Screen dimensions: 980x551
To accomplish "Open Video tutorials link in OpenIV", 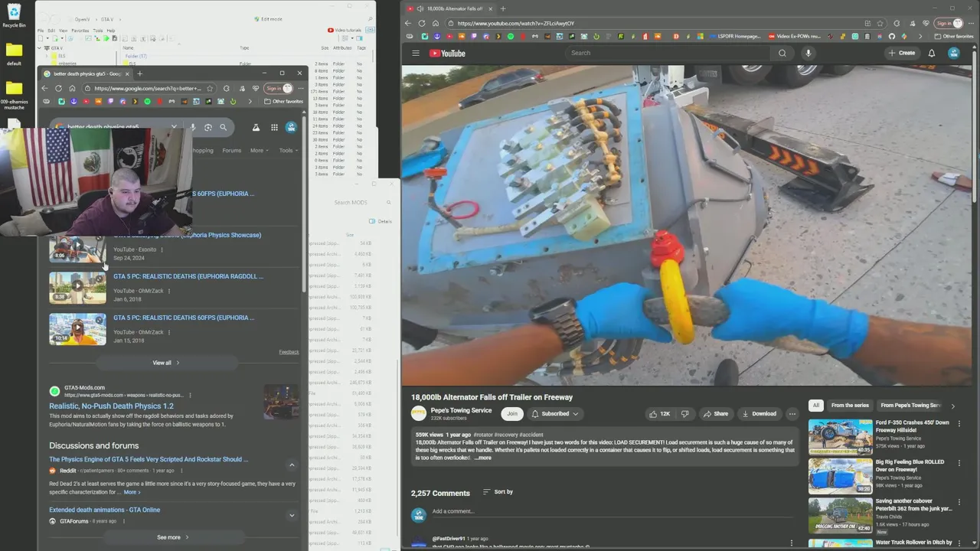I will tap(345, 31).
